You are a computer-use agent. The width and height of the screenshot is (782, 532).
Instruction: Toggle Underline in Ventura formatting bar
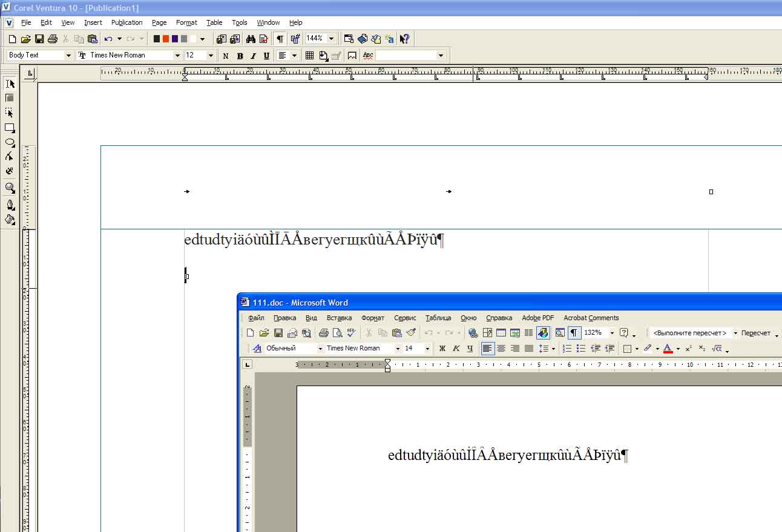[x=267, y=56]
